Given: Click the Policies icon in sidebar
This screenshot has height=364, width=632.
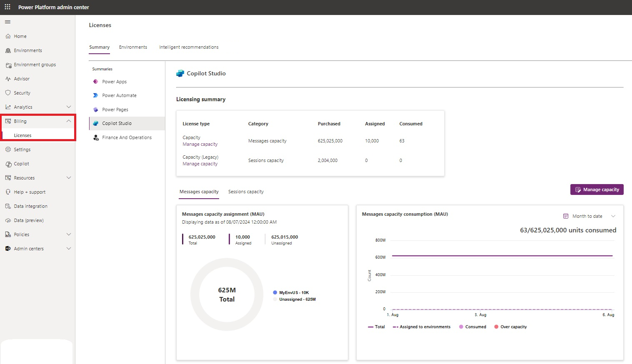Looking at the screenshot, I should 8,234.
